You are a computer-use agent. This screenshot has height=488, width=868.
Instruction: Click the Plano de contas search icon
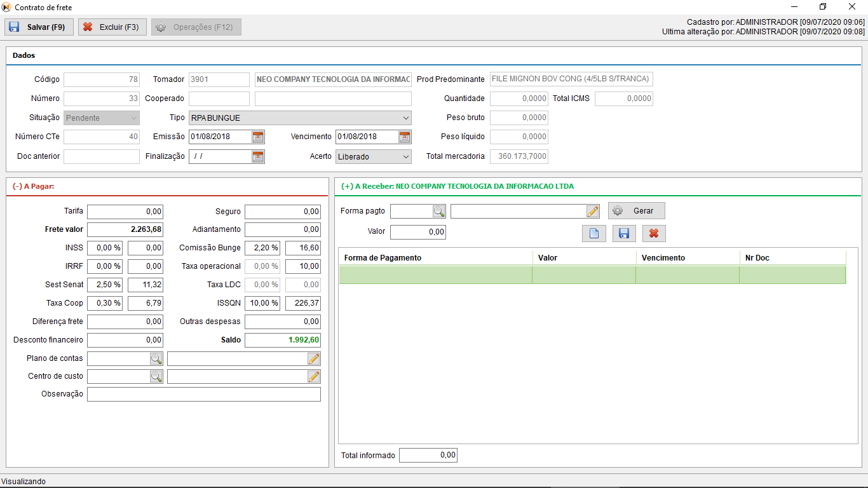point(156,358)
